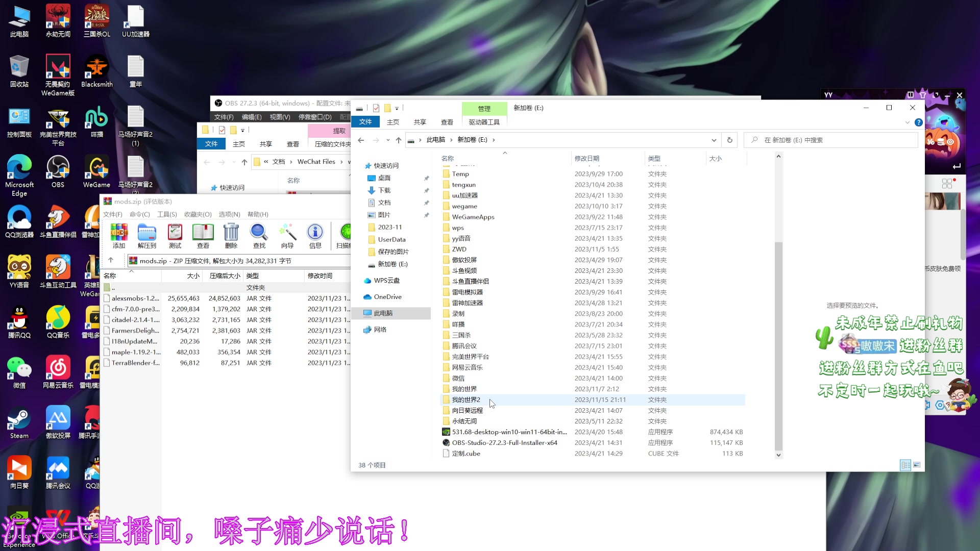The image size is (980, 551).
Task: Select the 添加 (Add) tool in WinRAR
Action: 119,236
